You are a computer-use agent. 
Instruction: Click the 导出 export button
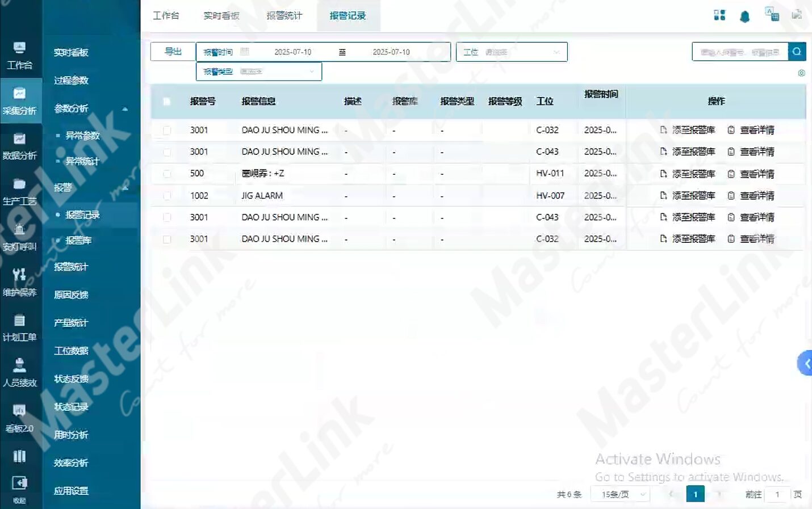tap(173, 52)
